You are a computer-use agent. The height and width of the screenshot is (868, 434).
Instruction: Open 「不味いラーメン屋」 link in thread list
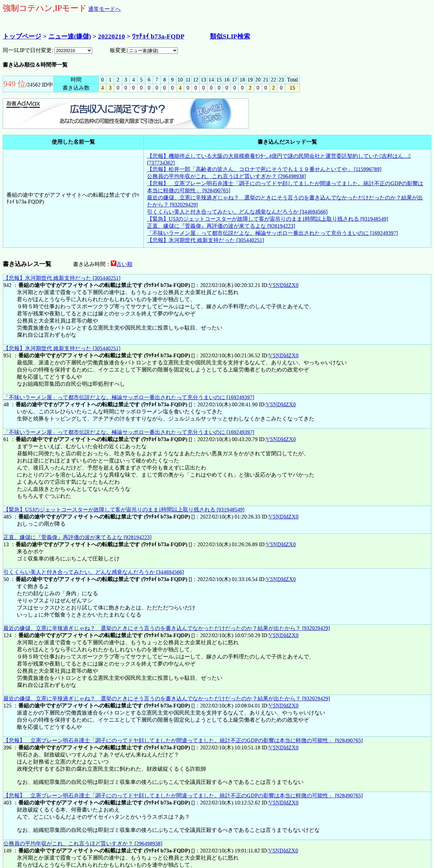pyautogui.click(x=272, y=233)
